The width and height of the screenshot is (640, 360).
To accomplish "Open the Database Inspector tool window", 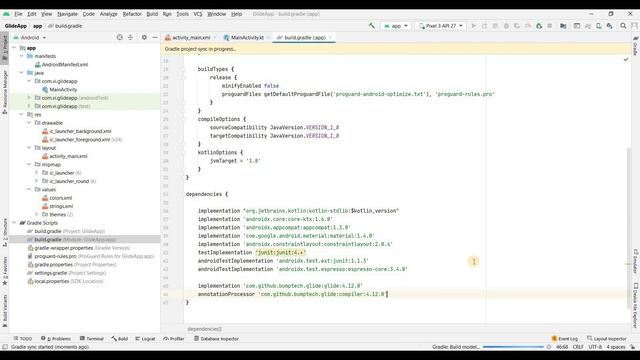I will click(x=216, y=338).
